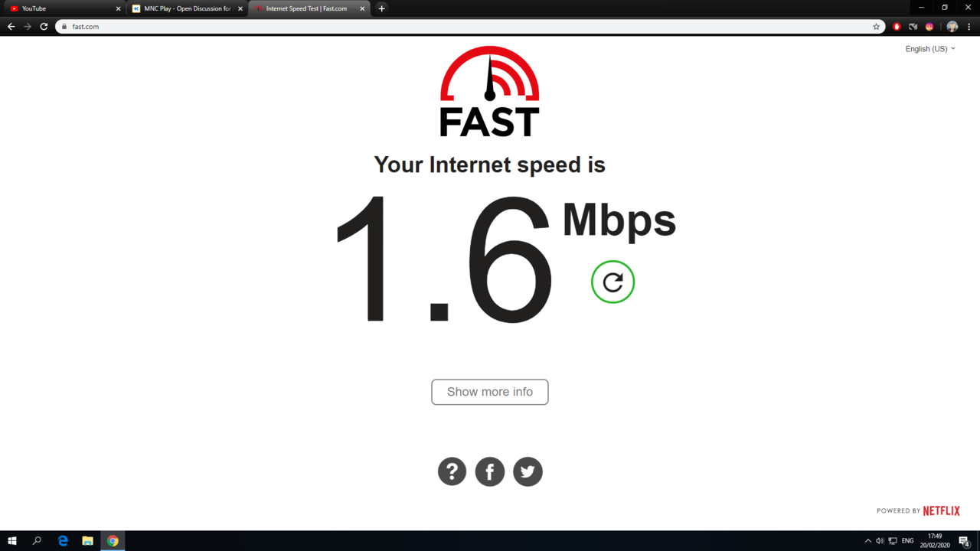Restart the speed test with refresh icon
The image size is (980, 551).
612,282
